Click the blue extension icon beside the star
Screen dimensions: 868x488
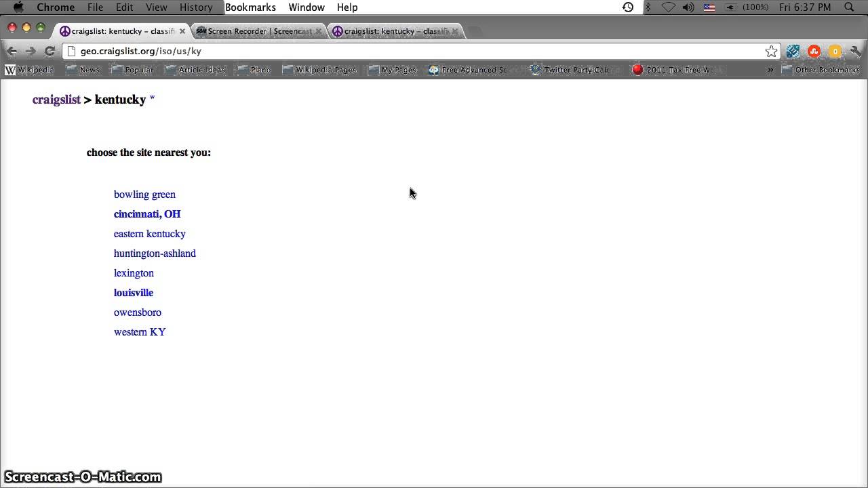coord(793,51)
